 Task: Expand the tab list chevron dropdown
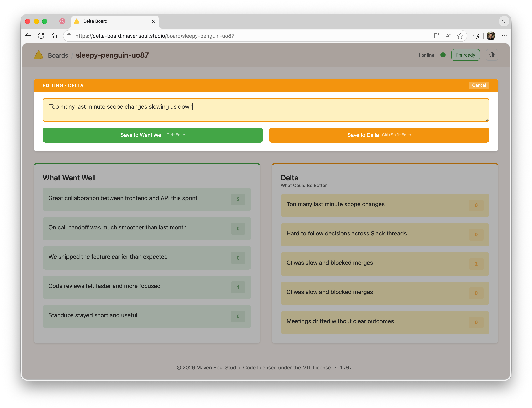(504, 21)
